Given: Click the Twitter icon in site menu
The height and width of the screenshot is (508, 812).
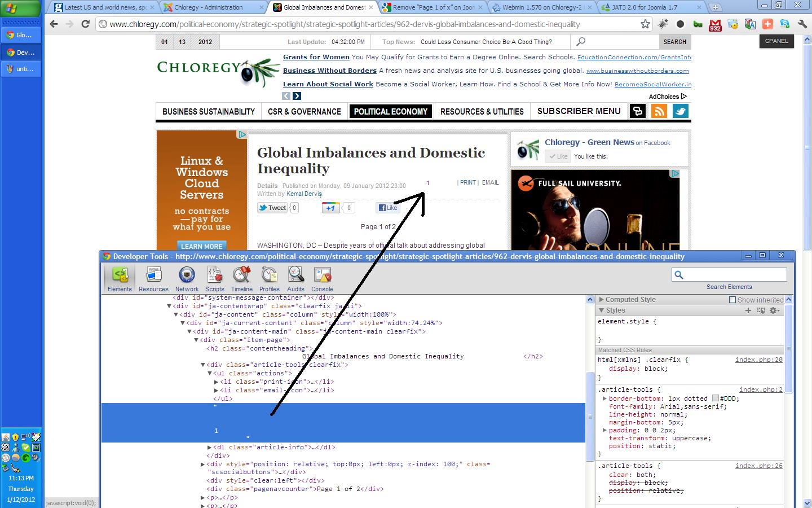Looking at the screenshot, I should (x=680, y=111).
